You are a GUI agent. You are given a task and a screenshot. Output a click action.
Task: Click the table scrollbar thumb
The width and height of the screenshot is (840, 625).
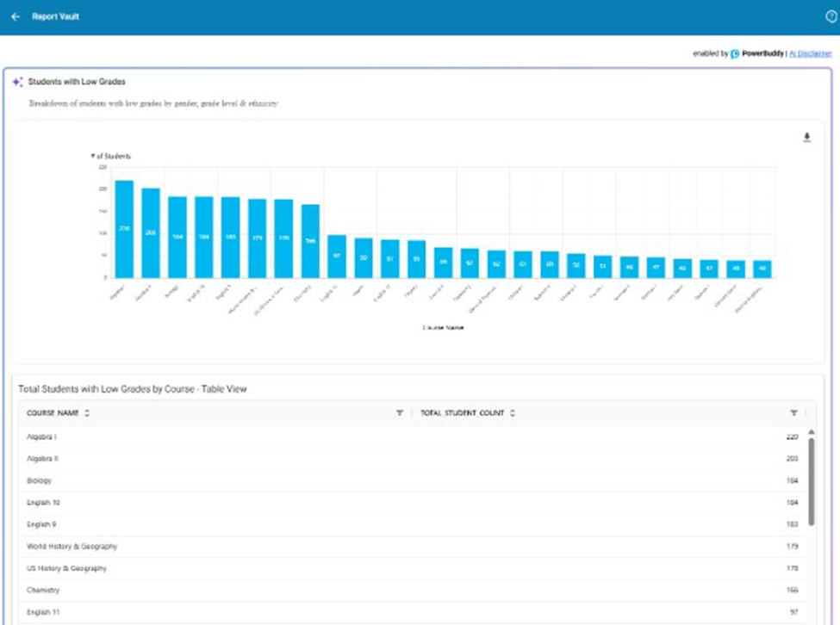[811, 480]
